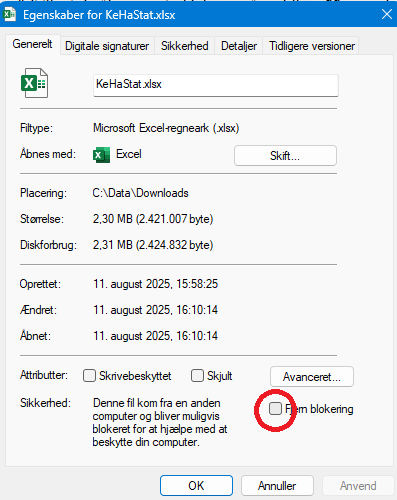Screen dimensions: 397x500
Task: Open the Tidligere versioner tab
Action: [312, 46]
